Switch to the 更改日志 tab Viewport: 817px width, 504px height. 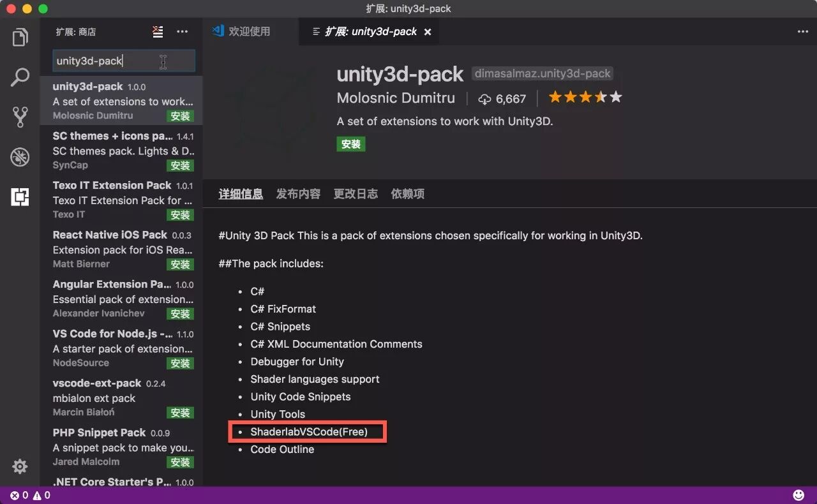pyautogui.click(x=356, y=194)
